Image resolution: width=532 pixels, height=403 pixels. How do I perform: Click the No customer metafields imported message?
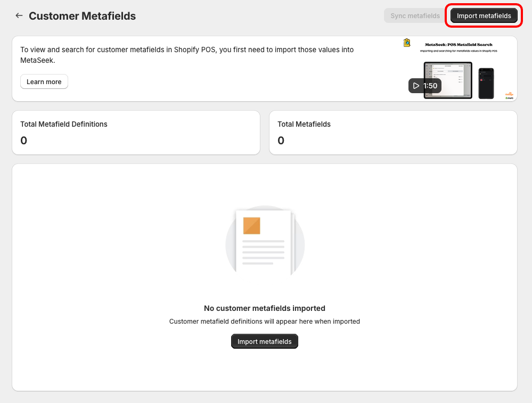click(x=265, y=308)
